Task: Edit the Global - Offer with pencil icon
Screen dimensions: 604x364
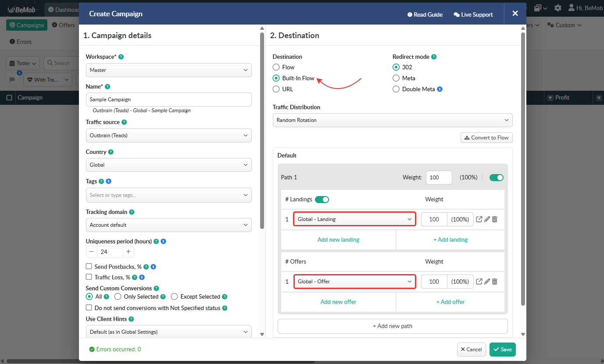Action: 487,282
